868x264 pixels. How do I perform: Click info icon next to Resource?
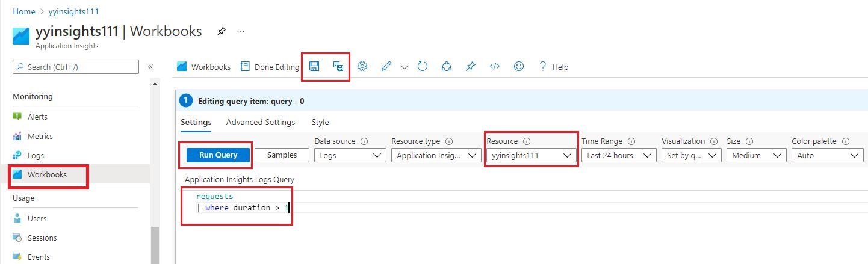[526, 141]
